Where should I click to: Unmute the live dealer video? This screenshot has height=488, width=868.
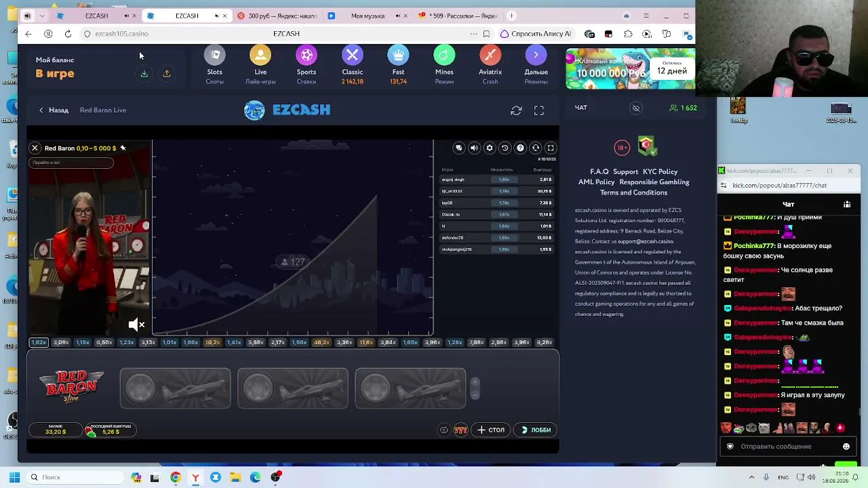coord(136,325)
